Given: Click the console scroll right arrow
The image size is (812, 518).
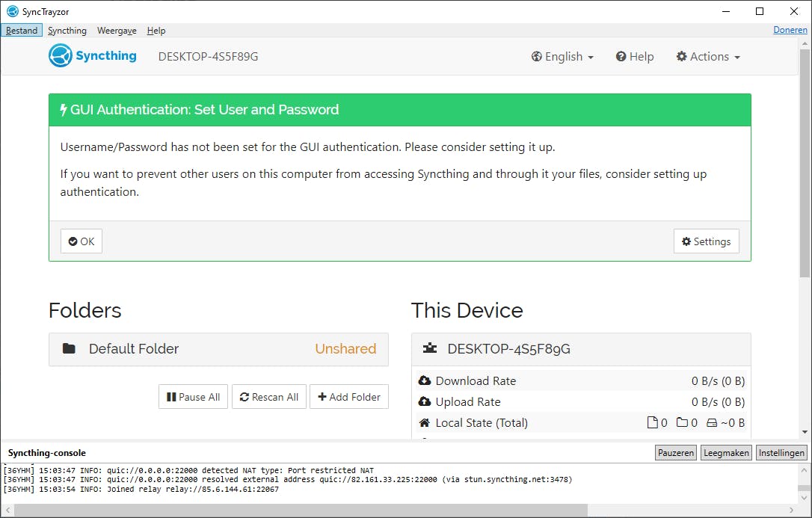Looking at the screenshot, I should 791,510.
